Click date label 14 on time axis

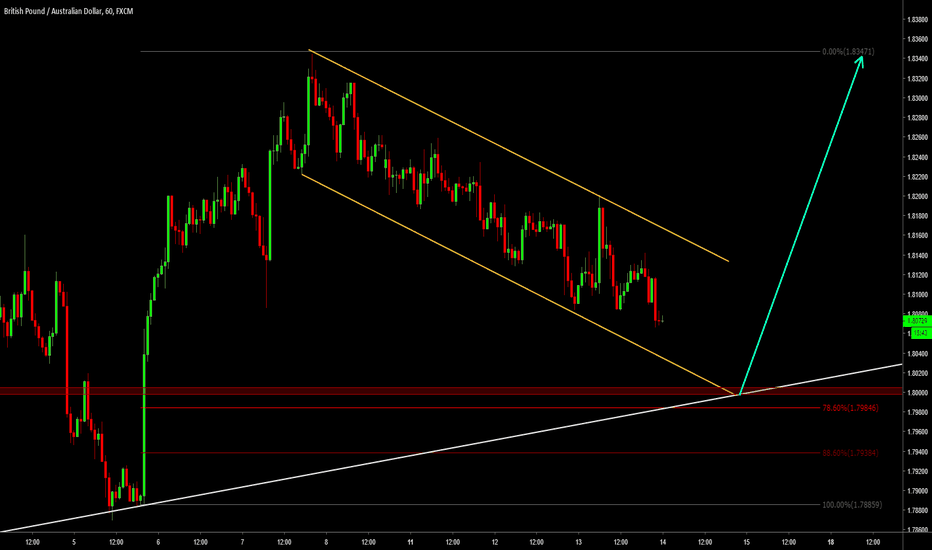(x=663, y=542)
